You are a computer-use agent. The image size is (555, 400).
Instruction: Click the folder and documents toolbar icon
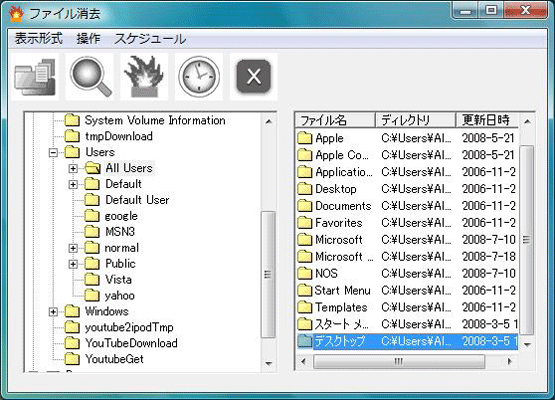click(x=35, y=77)
